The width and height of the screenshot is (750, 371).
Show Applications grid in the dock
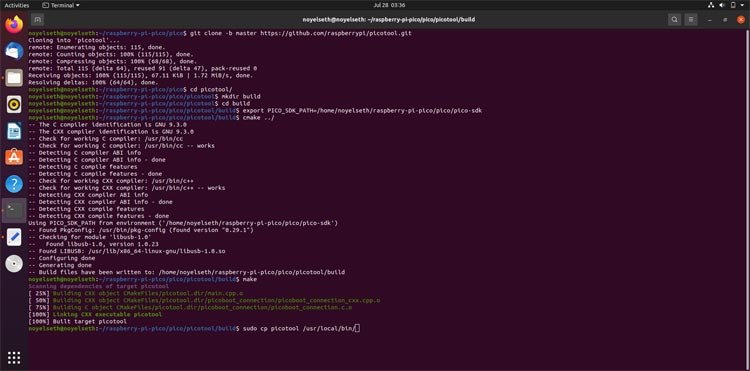[14, 357]
